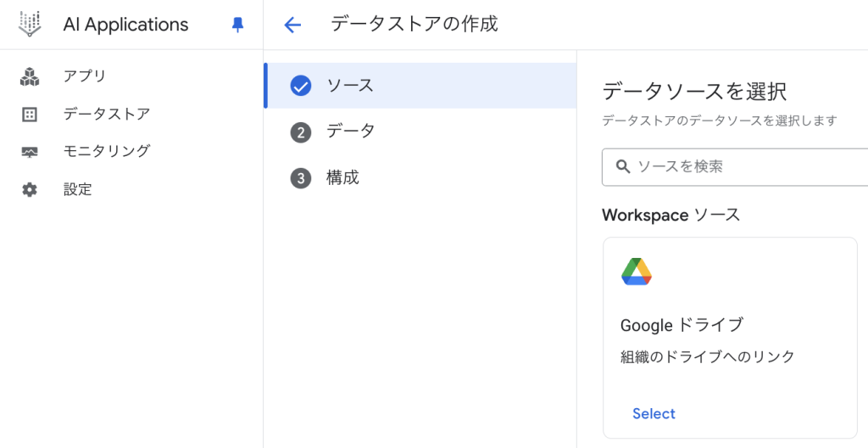Click the magnifier icon in search box
This screenshot has width=868, height=448.
623,166
